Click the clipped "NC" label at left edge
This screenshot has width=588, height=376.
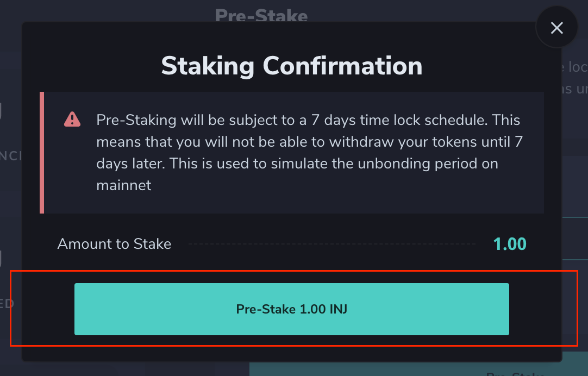(x=11, y=156)
